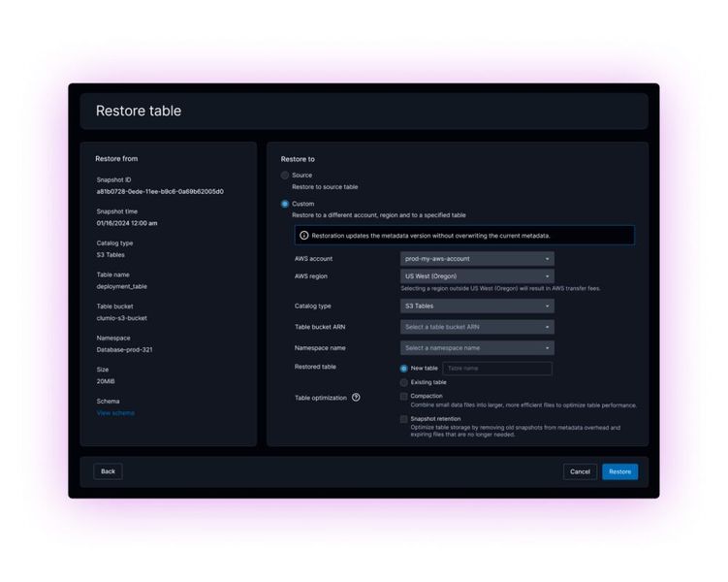Screen dimensions: 728x582
Task: Open the Table bucket ARN dropdown
Action: coord(477,327)
